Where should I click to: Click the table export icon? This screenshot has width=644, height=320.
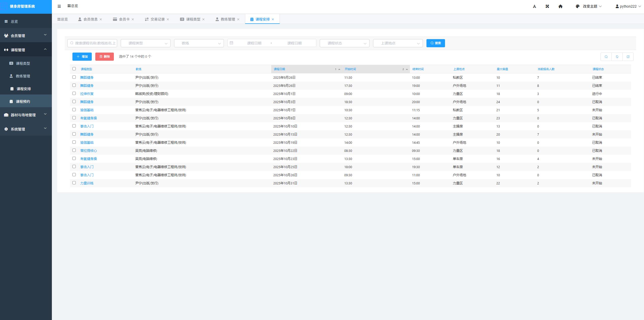(628, 57)
